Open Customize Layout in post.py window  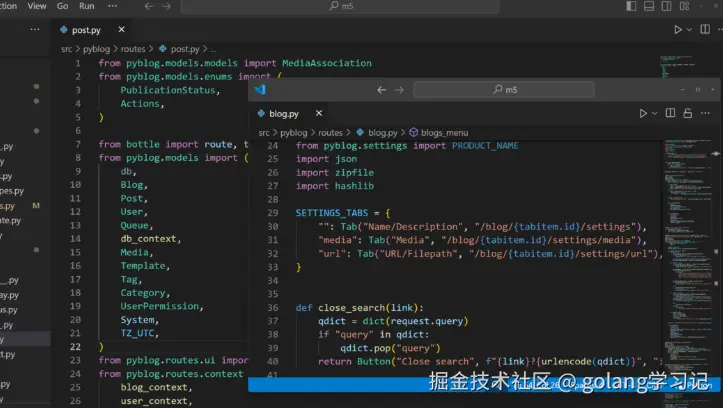coord(684,6)
